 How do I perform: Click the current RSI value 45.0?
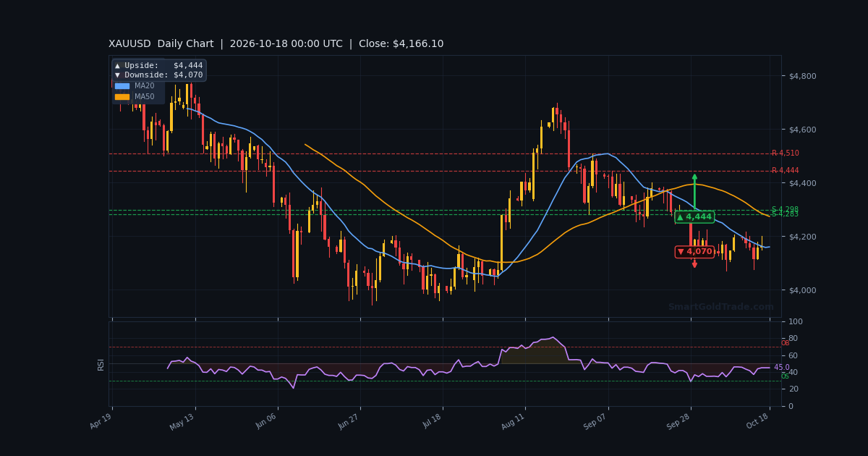click(x=782, y=368)
